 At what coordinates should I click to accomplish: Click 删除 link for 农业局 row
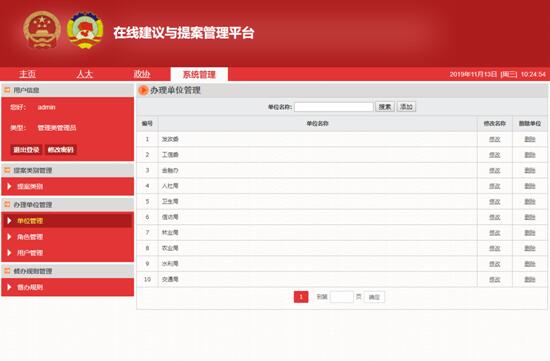[x=530, y=248]
